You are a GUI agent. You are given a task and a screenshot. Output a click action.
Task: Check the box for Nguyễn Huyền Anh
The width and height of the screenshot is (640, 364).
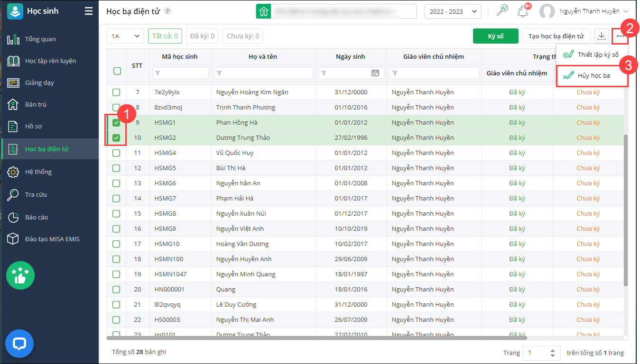point(116,259)
